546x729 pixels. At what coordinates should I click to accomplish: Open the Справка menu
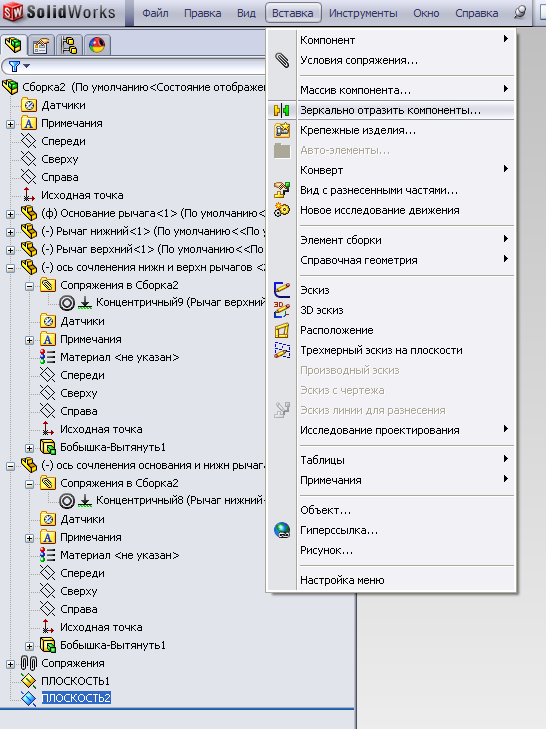(476, 13)
